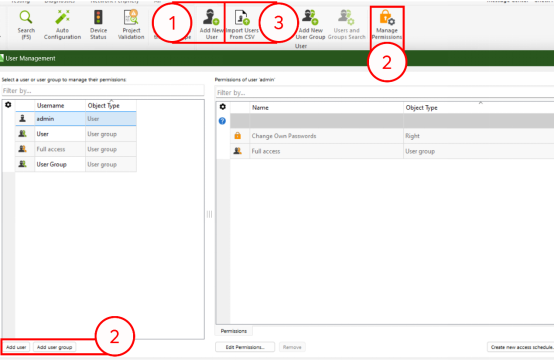Click Add New User Group in ribbon
The width and height of the screenshot is (554, 362).
tap(310, 24)
